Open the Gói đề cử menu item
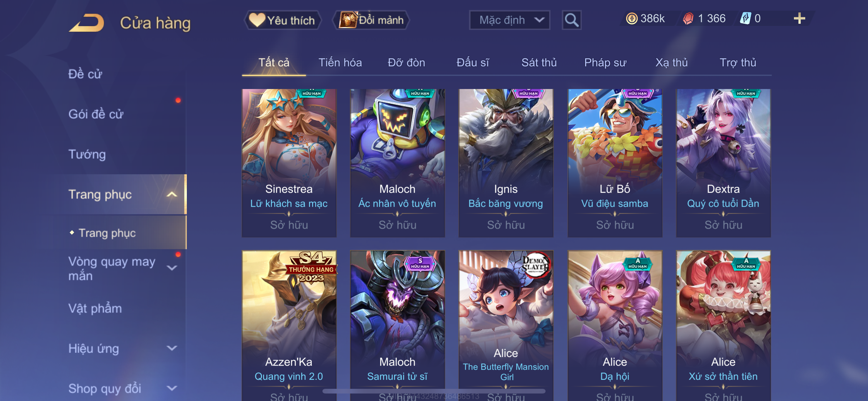This screenshot has width=868, height=401. (96, 114)
